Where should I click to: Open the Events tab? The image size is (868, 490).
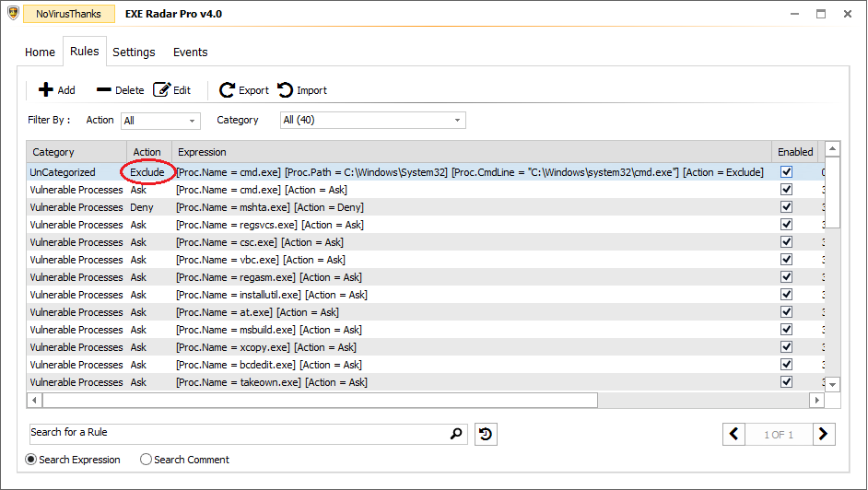190,52
